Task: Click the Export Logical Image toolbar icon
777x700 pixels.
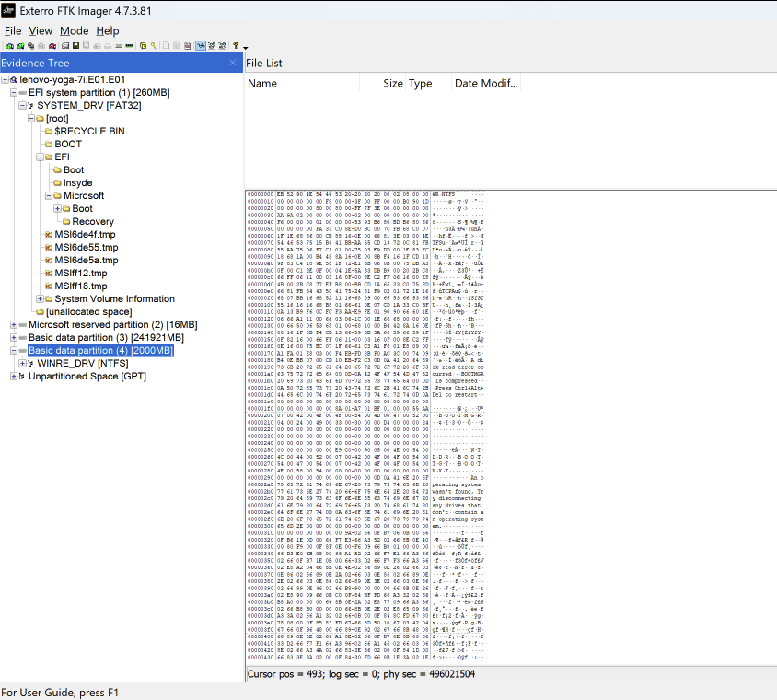Action: tap(87, 46)
